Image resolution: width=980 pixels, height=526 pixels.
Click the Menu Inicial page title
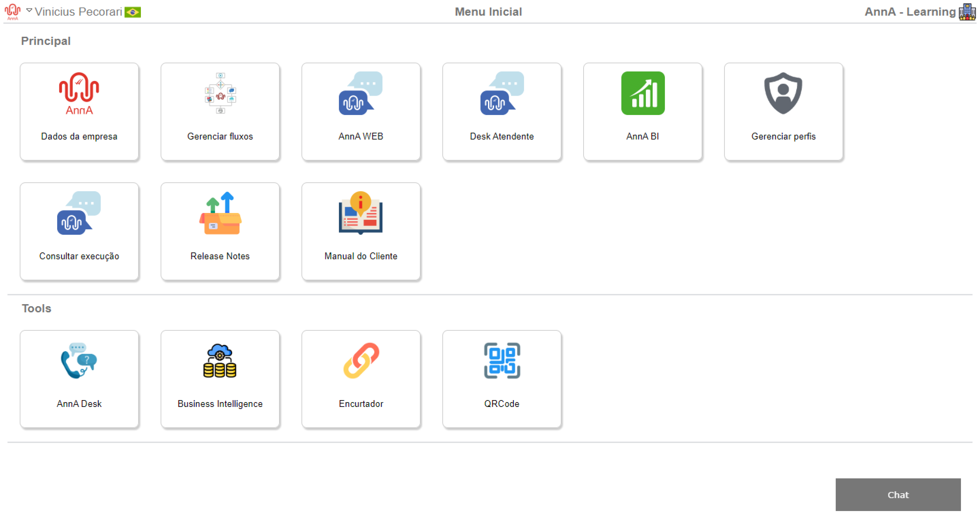click(x=488, y=12)
